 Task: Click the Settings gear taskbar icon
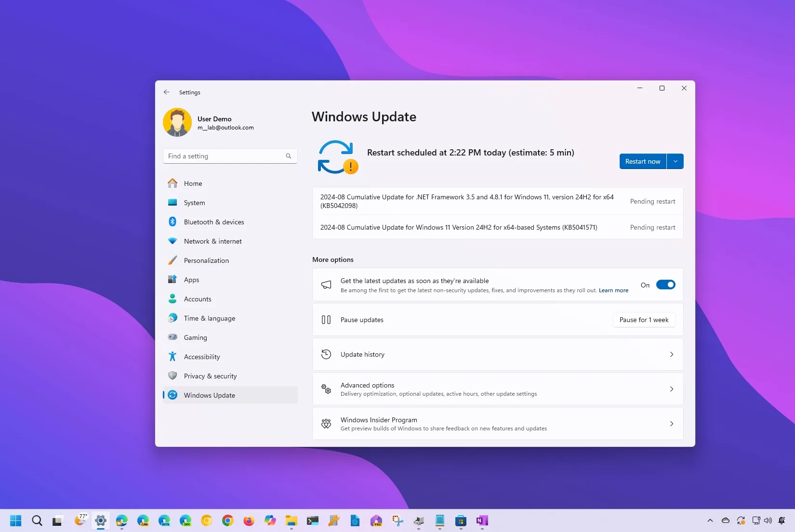101,520
